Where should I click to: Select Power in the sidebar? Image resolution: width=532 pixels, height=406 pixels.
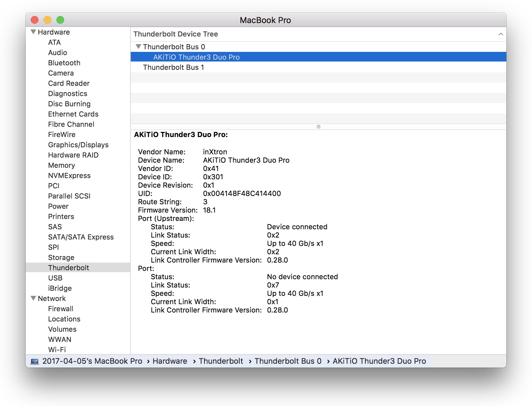pos(58,206)
